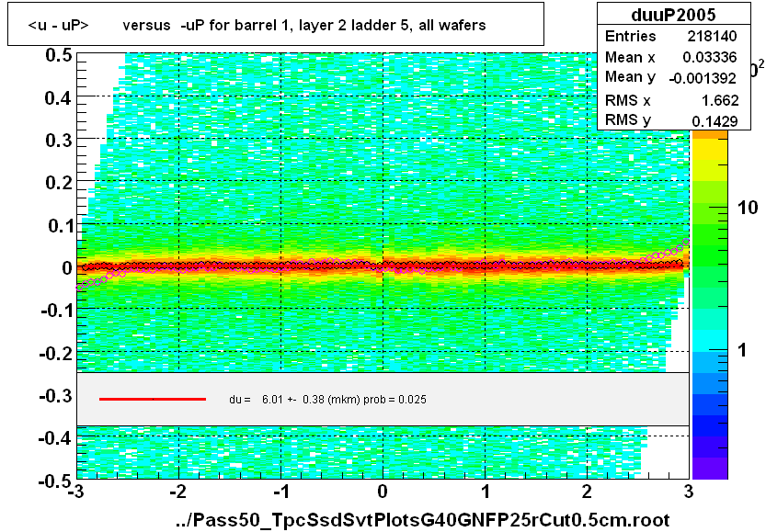Click the y-axis label -0.3
The height and width of the screenshot is (532, 766).
pyautogui.click(x=56, y=395)
